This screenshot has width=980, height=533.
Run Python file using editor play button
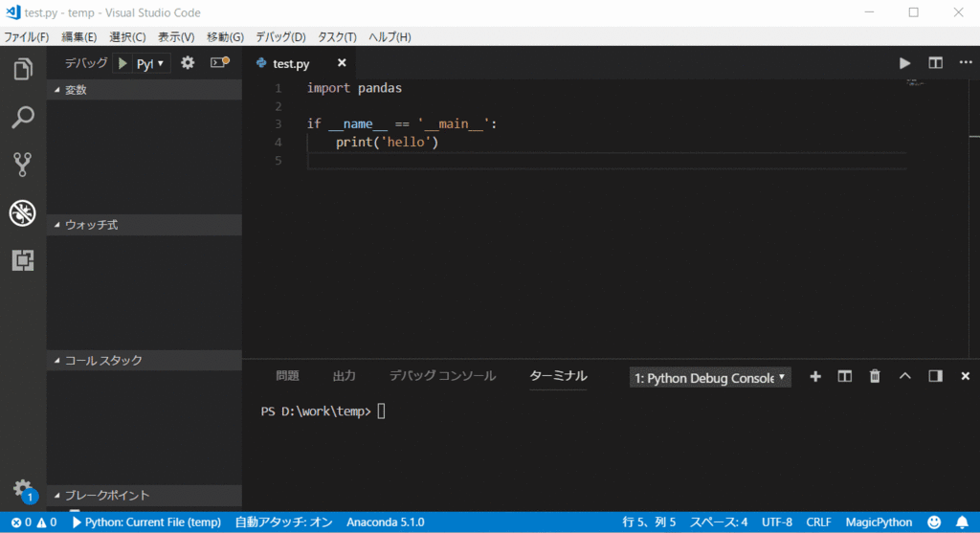(904, 63)
